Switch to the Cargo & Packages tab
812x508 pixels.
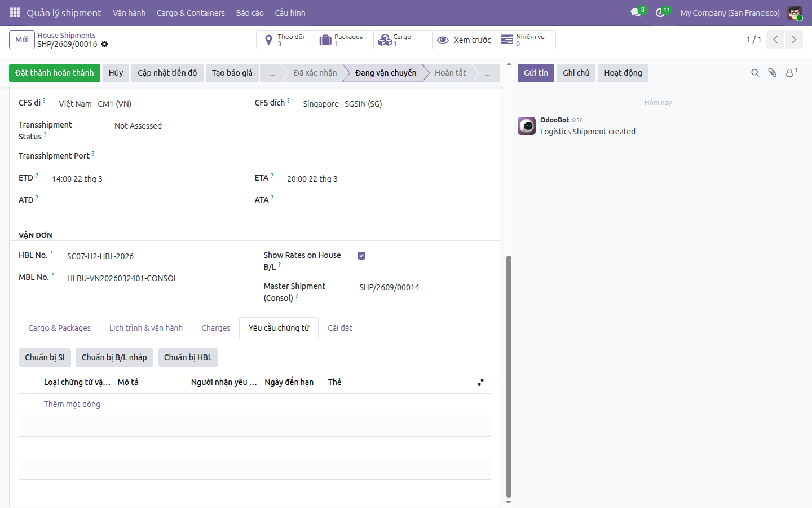(x=59, y=328)
